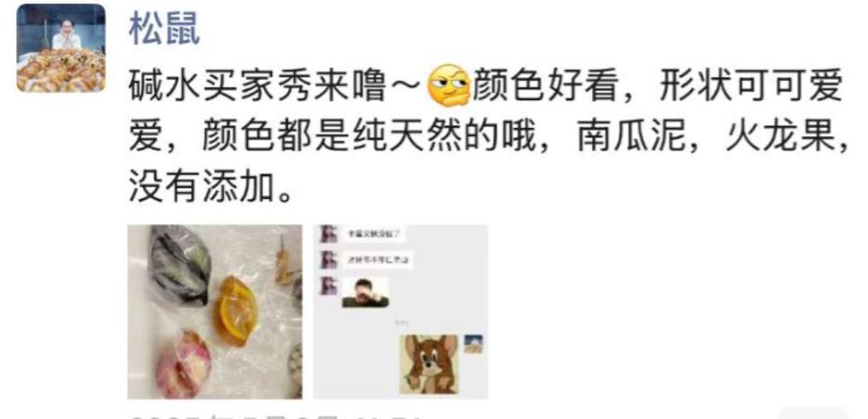Click the pink dragon fruit bread
This screenshot has height=419, width=868.
click(x=183, y=364)
